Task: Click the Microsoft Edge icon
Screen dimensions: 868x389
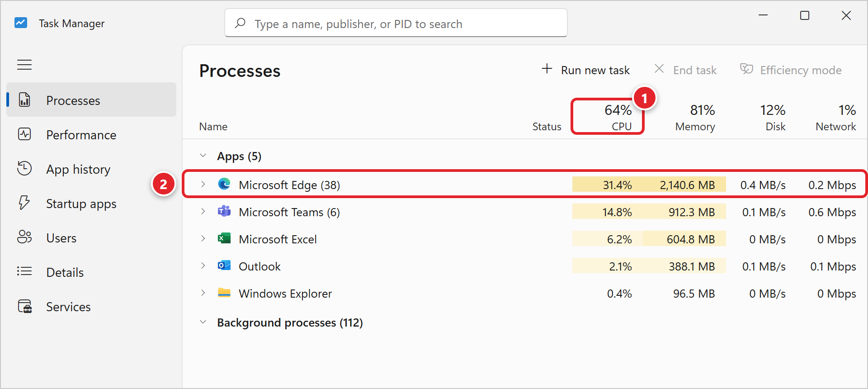Action: coord(224,184)
